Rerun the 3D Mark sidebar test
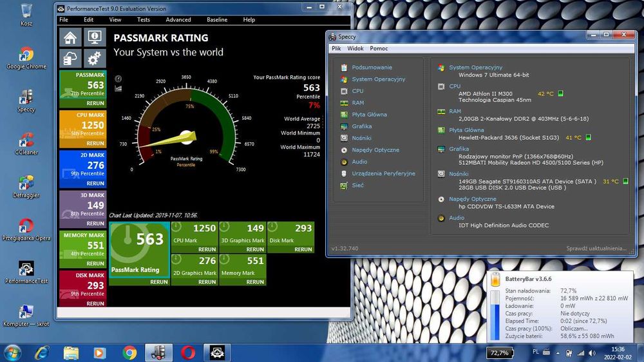The height and width of the screenshot is (362, 644). 95,224
